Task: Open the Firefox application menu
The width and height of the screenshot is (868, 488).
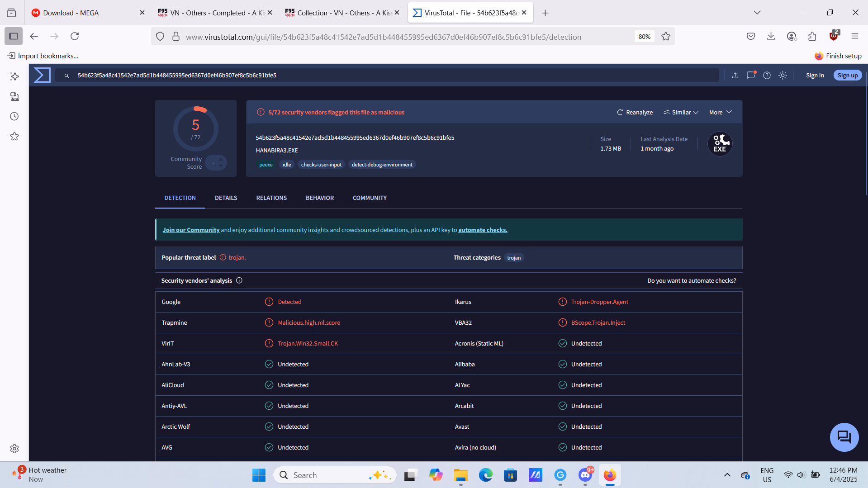Action: click(x=854, y=37)
